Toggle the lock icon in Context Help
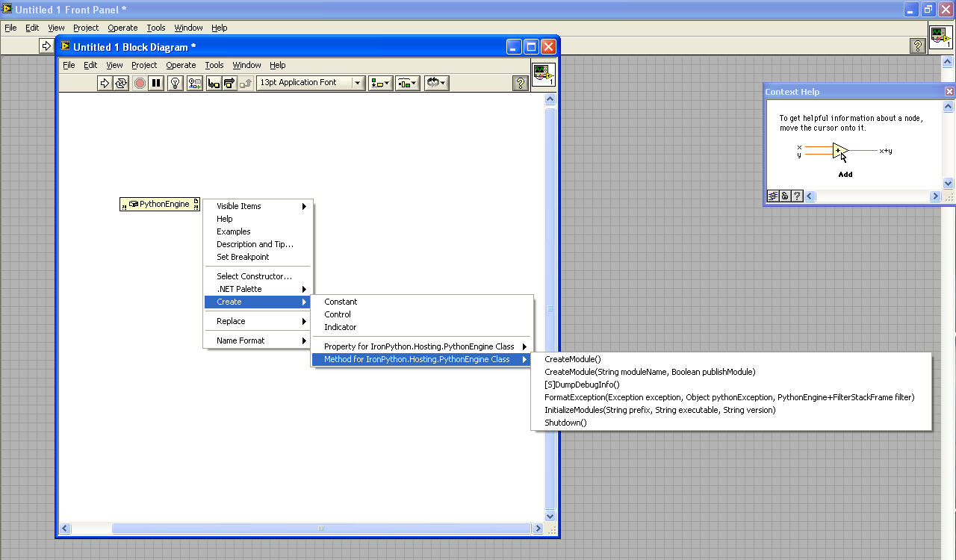 pyautogui.click(x=785, y=196)
